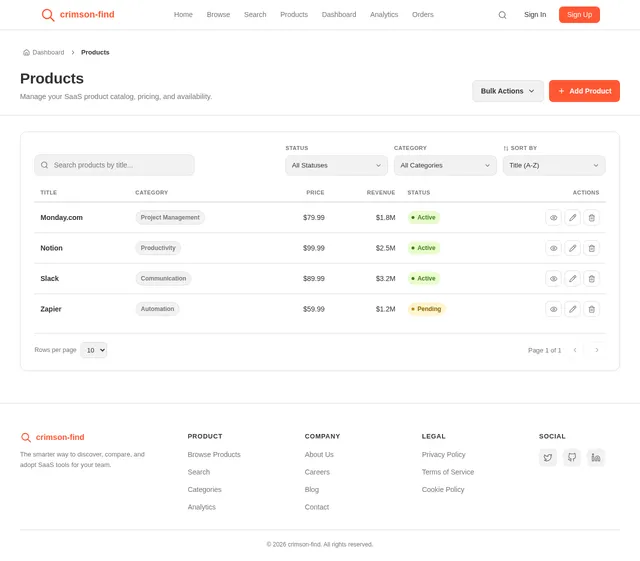Open the All Categories filter dropdown
Screen dimensions: 640x561
coord(445,165)
